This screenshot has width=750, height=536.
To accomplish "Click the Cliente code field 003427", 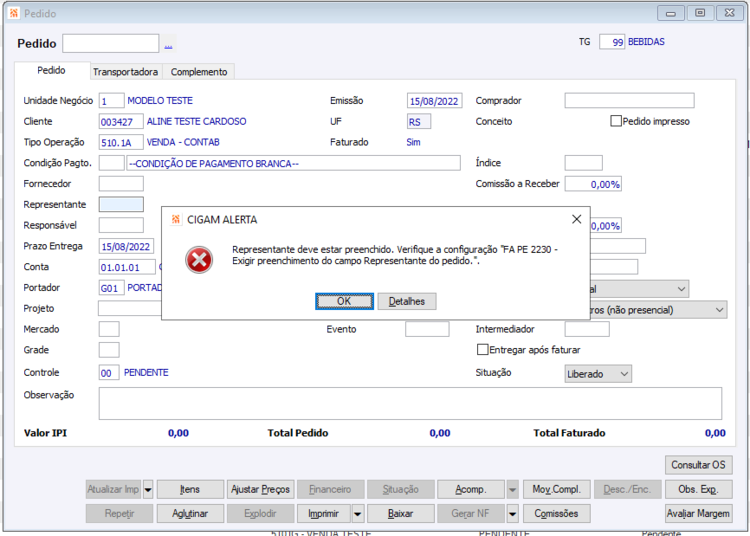I will point(121,121).
